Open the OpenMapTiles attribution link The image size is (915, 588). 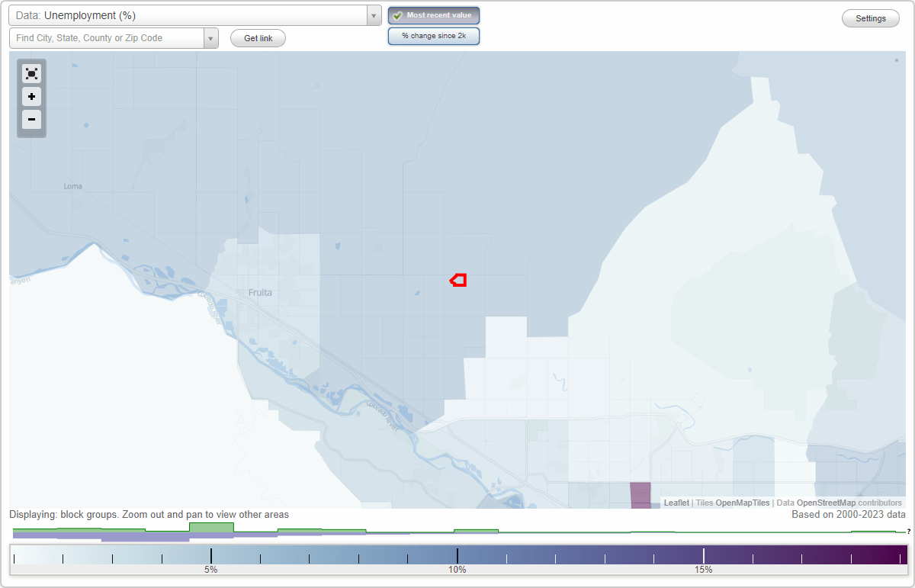tap(743, 503)
